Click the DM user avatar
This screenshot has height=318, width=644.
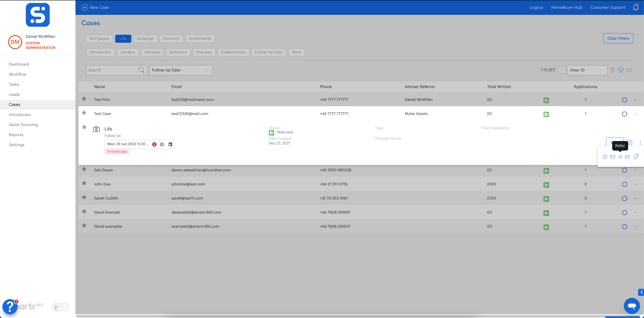pyautogui.click(x=15, y=42)
